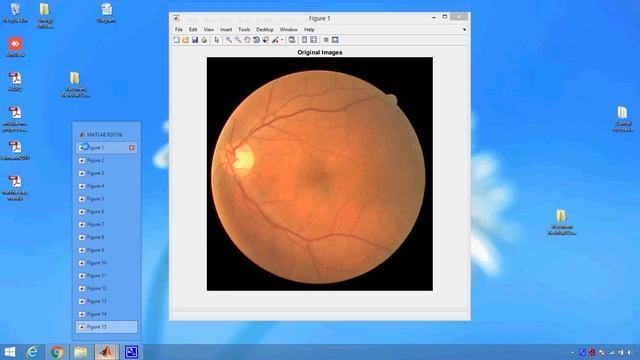
Task: Click the dock figure arrow beside the menu bar
Action: tap(464, 29)
